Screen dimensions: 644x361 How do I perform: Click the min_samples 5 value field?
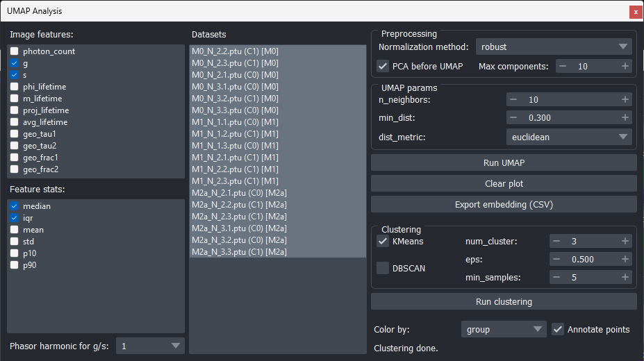coord(591,277)
